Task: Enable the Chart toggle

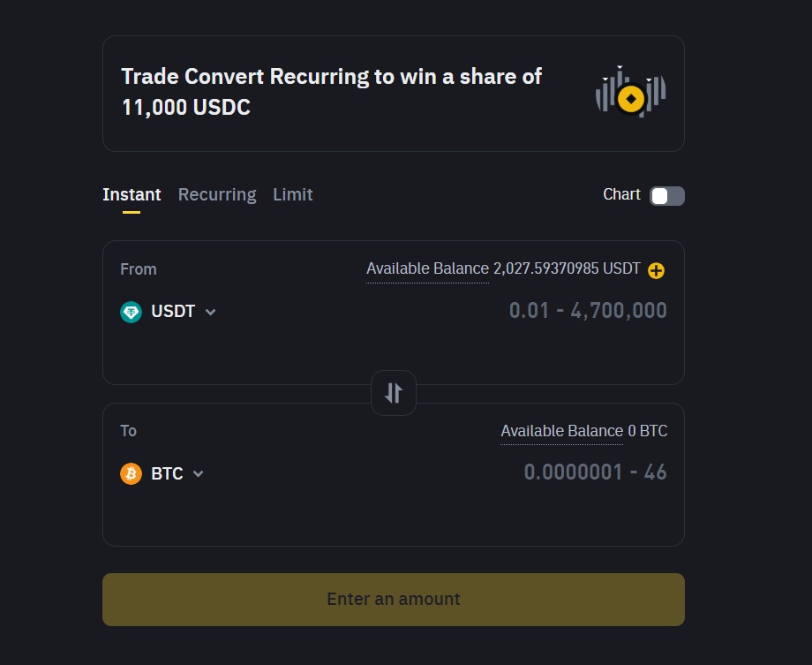Action: pos(666,195)
